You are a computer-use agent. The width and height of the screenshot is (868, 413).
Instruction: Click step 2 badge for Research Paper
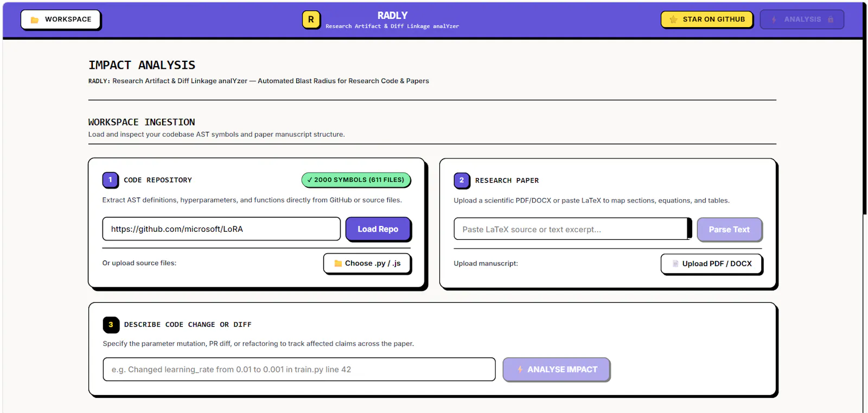click(462, 180)
